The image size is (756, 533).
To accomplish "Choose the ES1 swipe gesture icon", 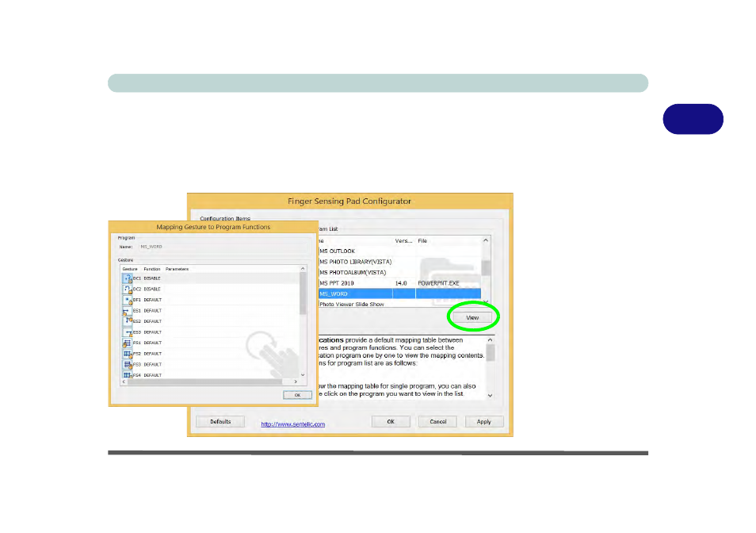I will pyautogui.click(x=128, y=311).
